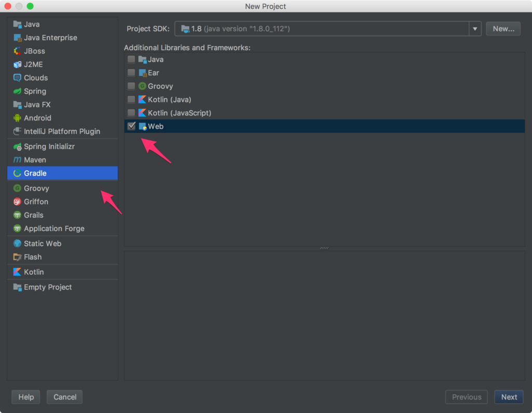Click the Ear framework icon

(x=142, y=73)
